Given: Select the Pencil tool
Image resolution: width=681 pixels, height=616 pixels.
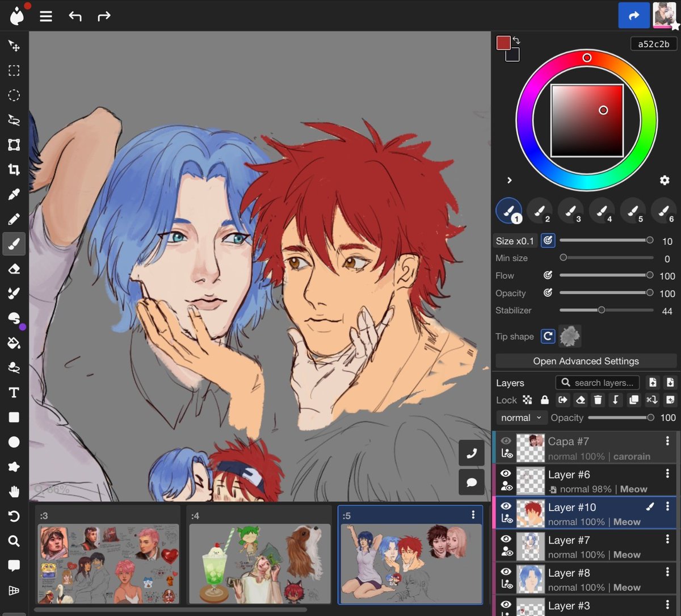Looking at the screenshot, I should 14,219.
